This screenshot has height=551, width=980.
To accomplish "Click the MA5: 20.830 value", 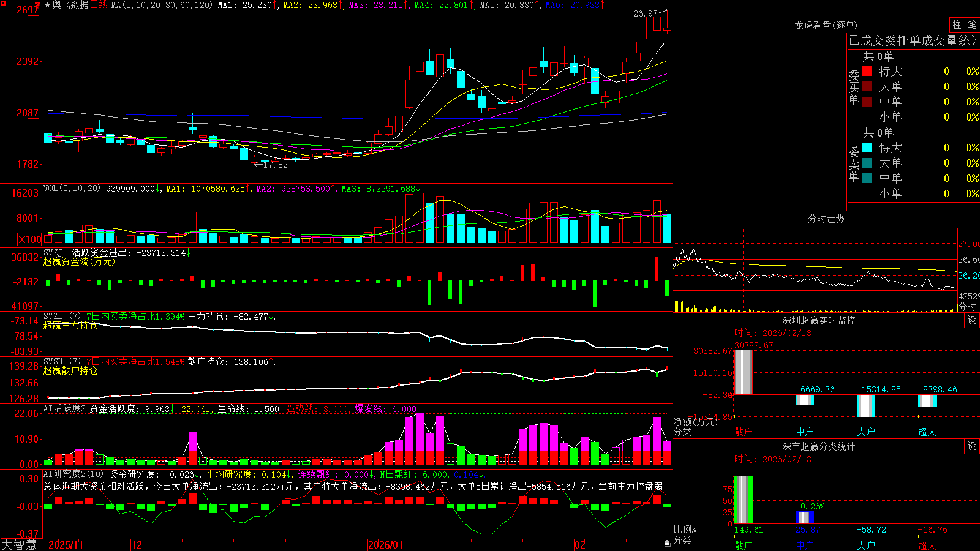I will coord(510,5).
